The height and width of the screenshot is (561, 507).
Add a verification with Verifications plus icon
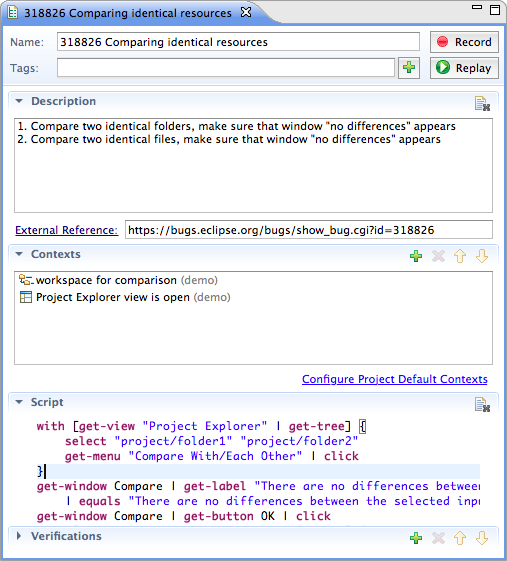(x=416, y=538)
